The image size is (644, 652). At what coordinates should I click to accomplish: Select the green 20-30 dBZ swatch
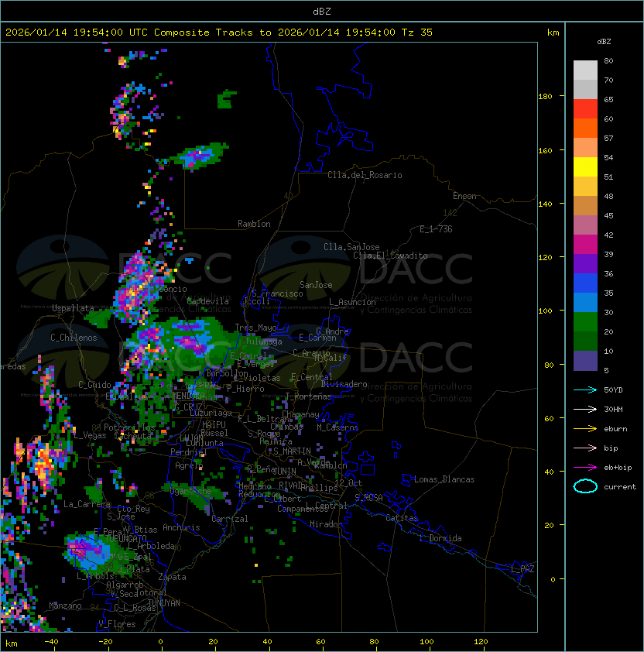[585, 322]
